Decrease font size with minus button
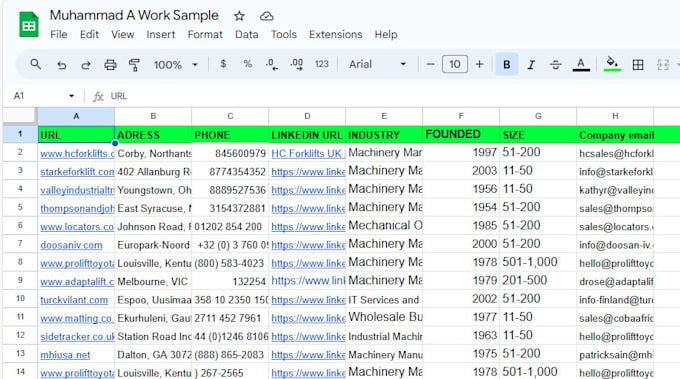 click(x=430, y=65)
